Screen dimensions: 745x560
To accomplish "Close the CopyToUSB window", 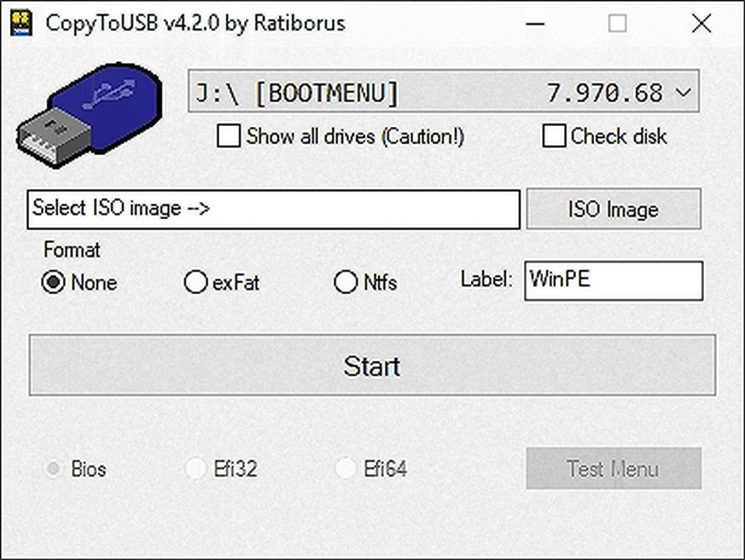I will 702,24.
